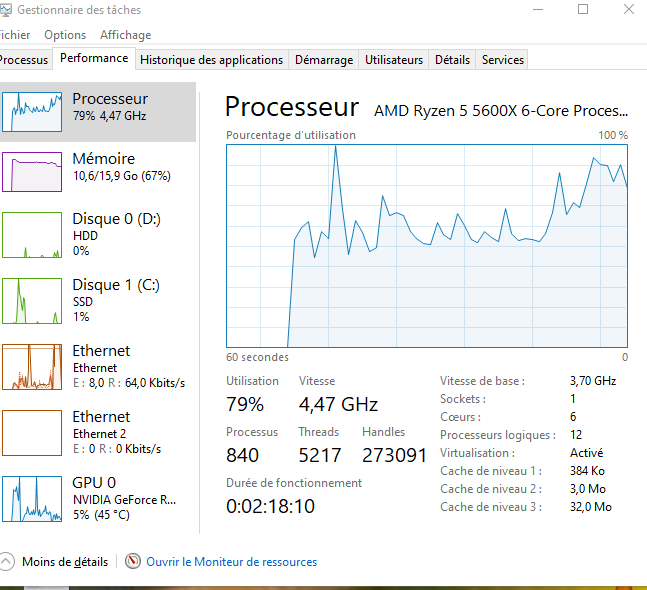This screenshot has width=647, height=590.
Task: Select the Disque 0 (D:) HDD label
Action: click(116, 235)
